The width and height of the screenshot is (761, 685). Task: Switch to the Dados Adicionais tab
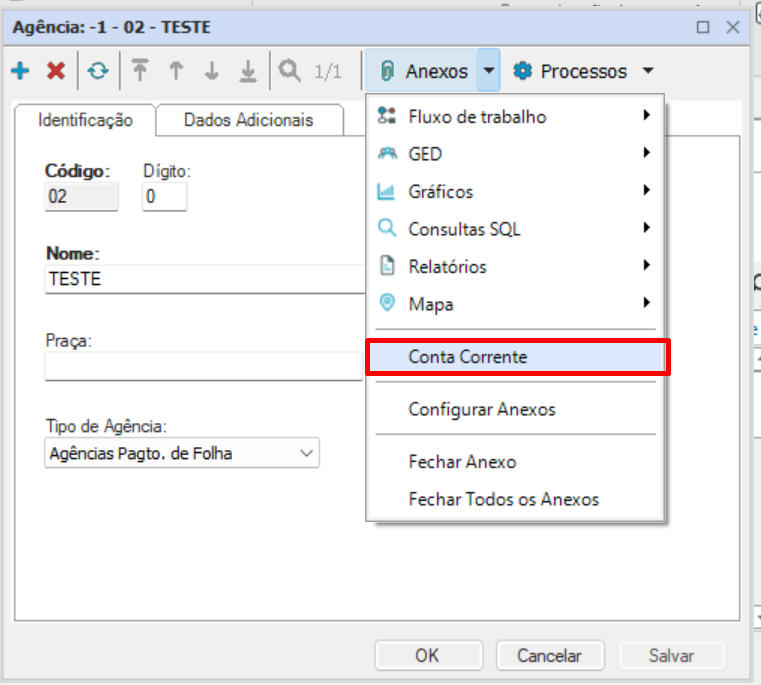tap(248, 120)
